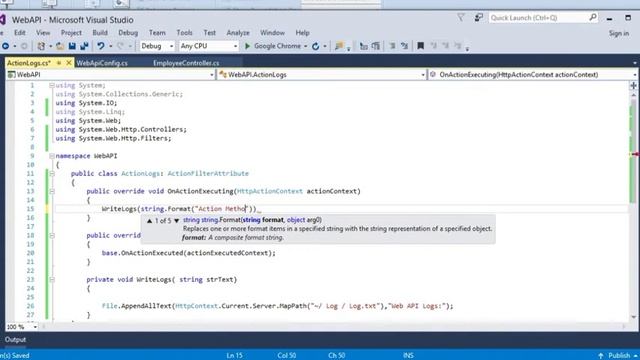Open the Debug menu
The width and height of the screenshot is (640, 360).
[128, 33]
